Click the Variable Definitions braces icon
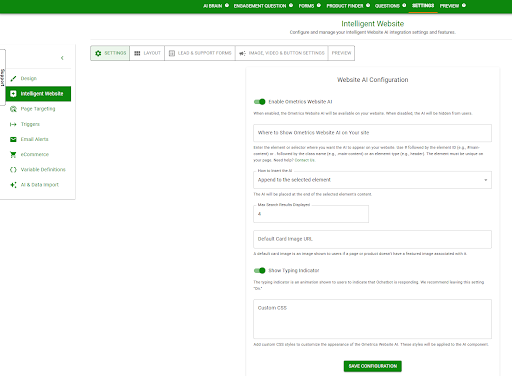 click(x=13, y=170)
